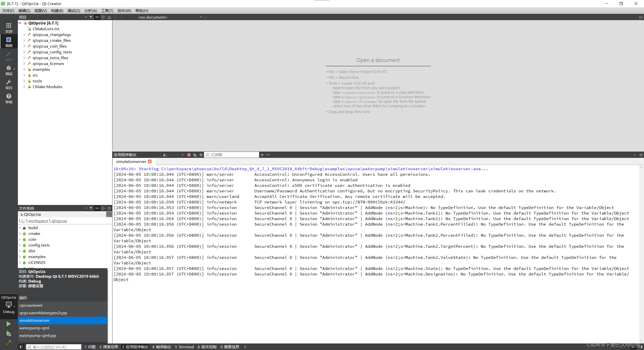Open the QtOpcUa file system root dropdown
644x350 pixels.
(x=104, y=214)
